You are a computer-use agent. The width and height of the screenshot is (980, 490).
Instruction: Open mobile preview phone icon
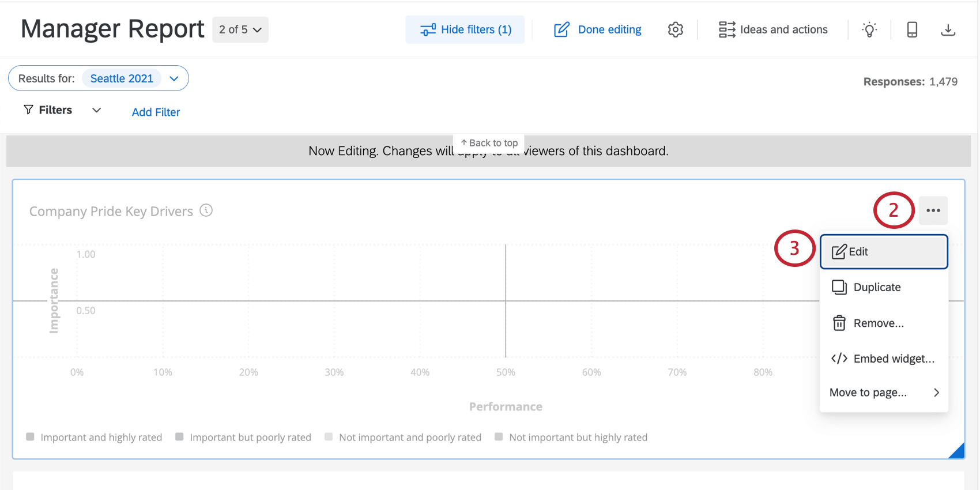(x=912, y=29)
